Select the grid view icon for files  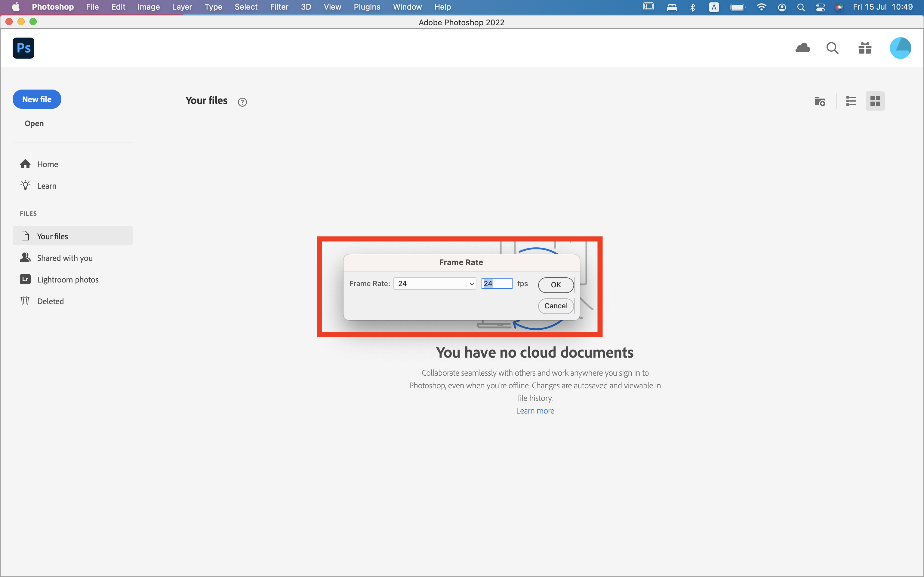tap(876, 101)
